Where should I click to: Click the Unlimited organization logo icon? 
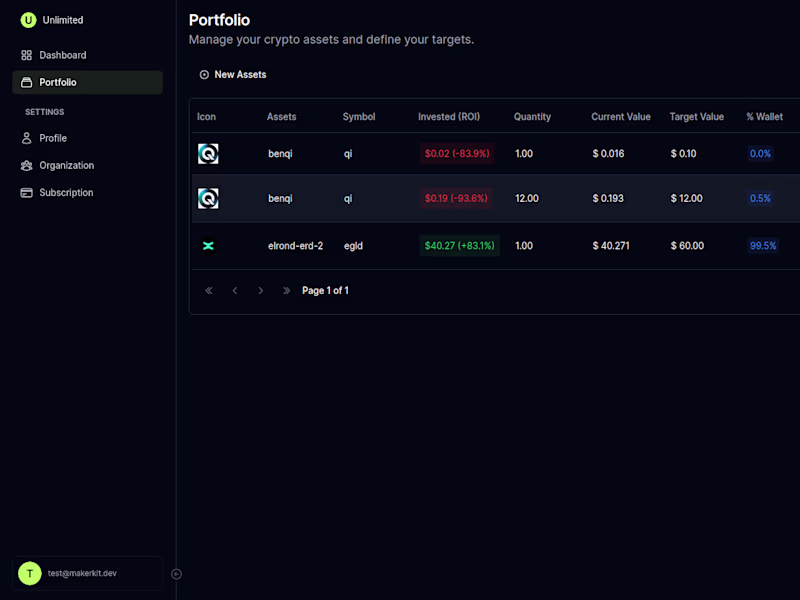click(x=28, y=20)
